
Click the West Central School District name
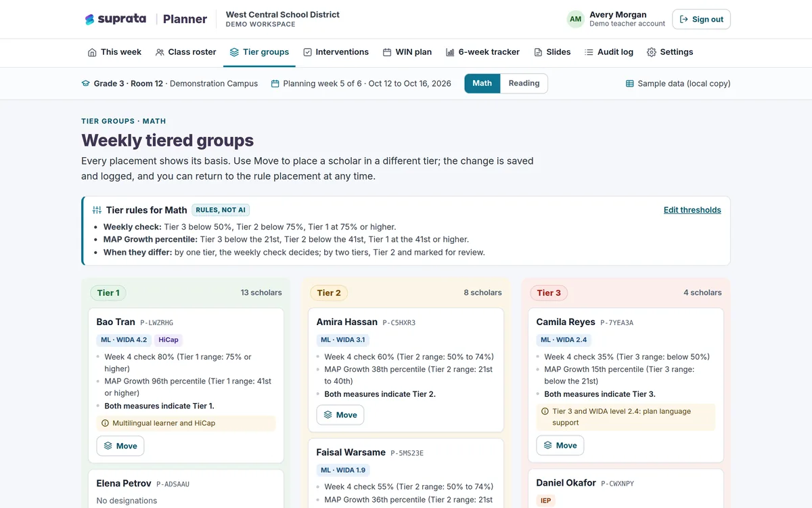click(283, 14)
